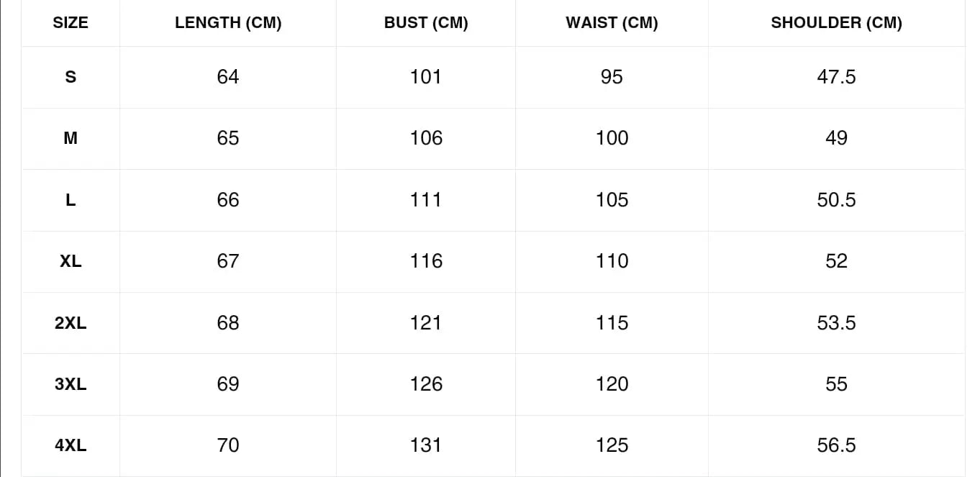Image resolution: width=980 pixels, height=477 pixels.
Task: Select waist value 120 in 3XL row
Action: tap(612, 384)
